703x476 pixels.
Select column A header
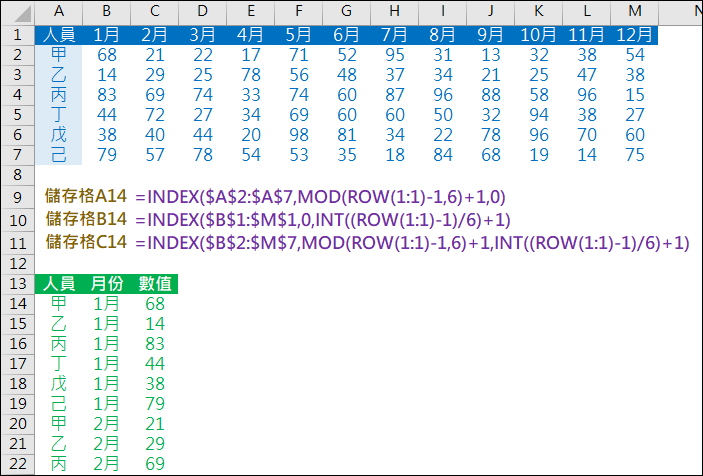pos(59,12)
